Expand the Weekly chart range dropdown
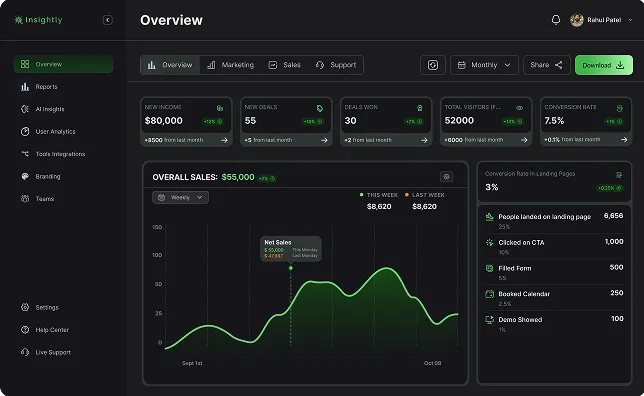644x396 pixels. [180, 198]
